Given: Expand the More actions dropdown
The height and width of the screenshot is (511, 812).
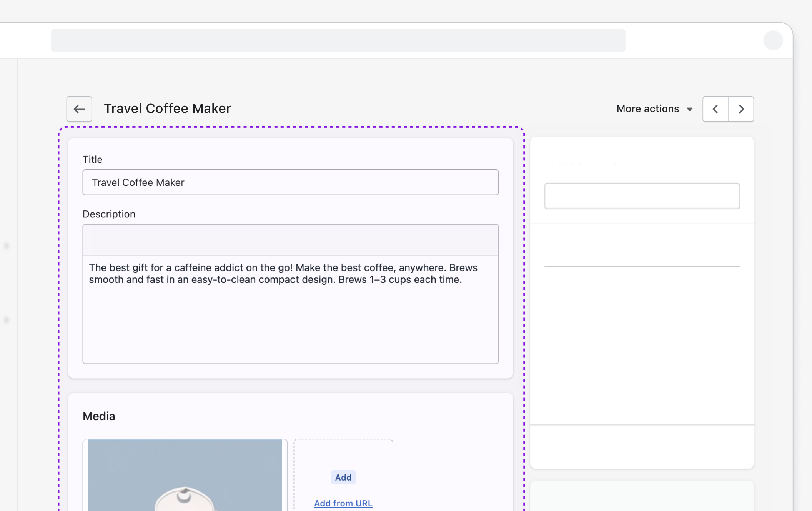Looking at the screenshot, I should pyautogui.click(x=654, y=109).
